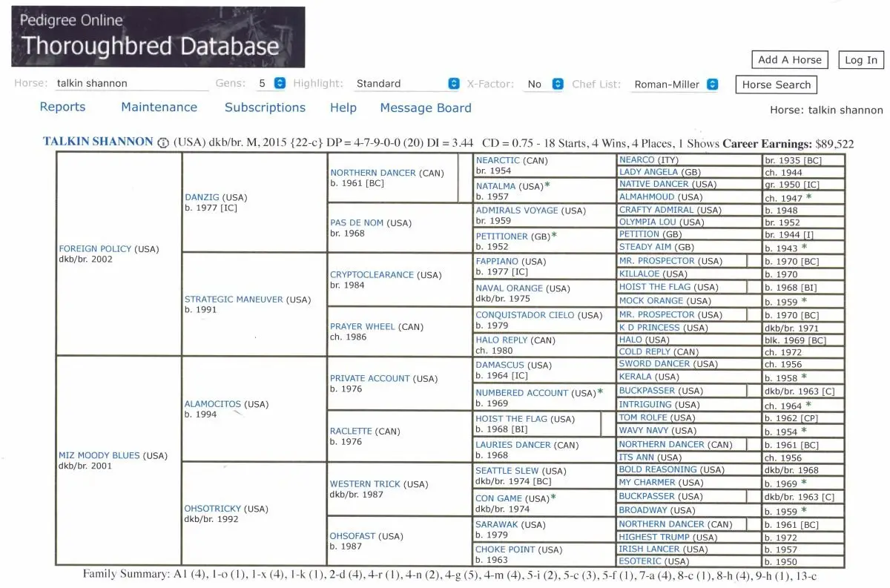Open the Gens generations dropdown
Viewport: 890px width, 588px height.
tap(280, 84)
